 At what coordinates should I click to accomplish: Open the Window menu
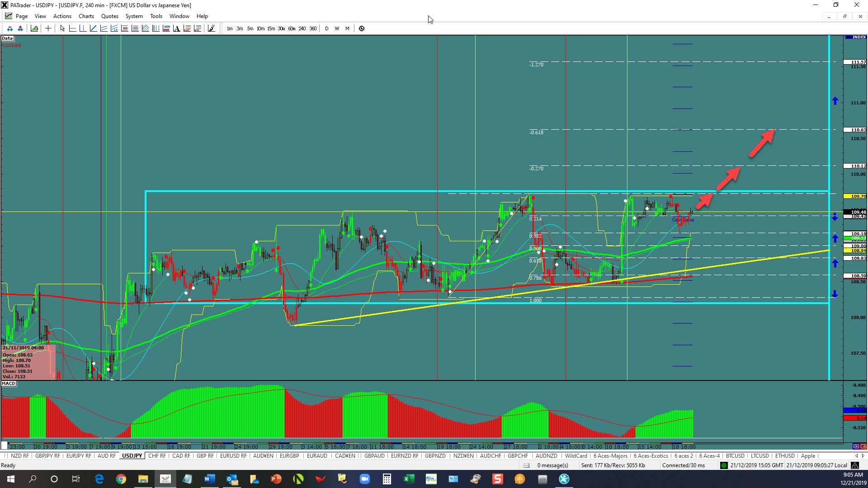tap(179, 16)
